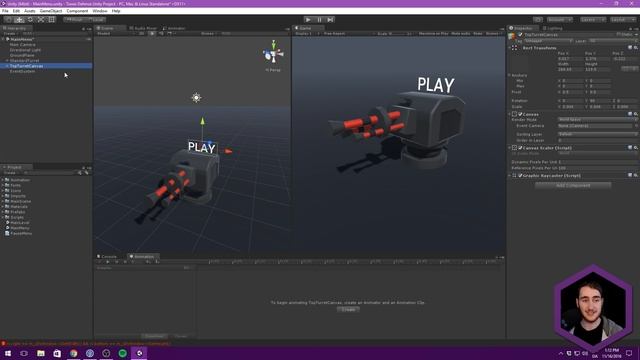Toggle Pivot/Center handle position button

[x=74, y=20]
